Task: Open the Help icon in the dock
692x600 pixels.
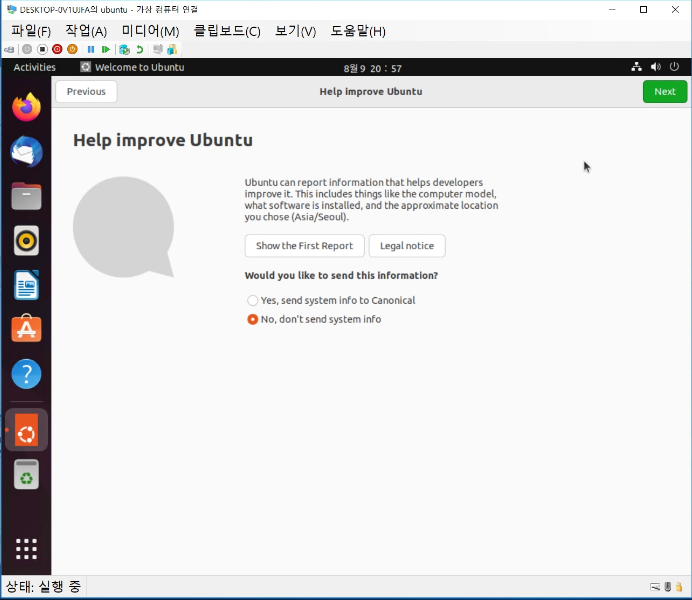Action: point(26,374)
